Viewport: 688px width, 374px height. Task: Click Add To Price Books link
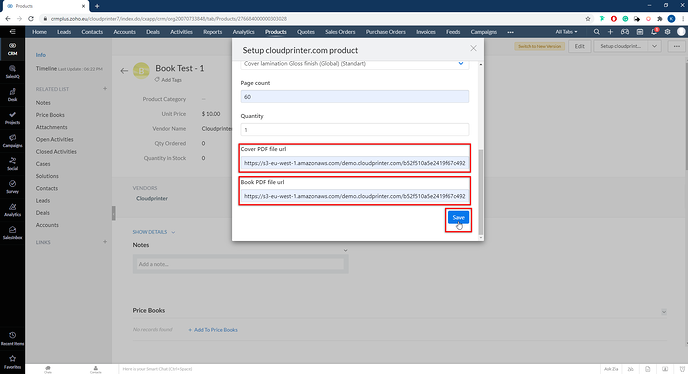point(213,330)
